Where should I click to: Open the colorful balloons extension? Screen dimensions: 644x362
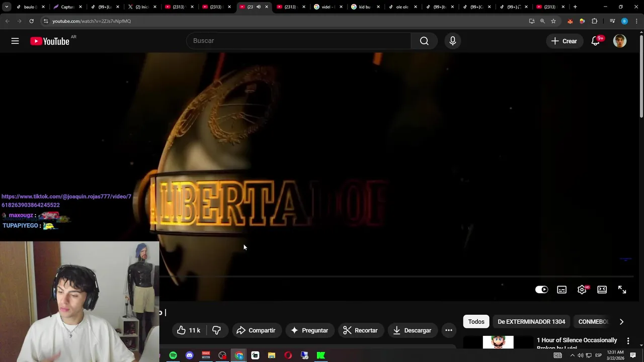(582, 21)
